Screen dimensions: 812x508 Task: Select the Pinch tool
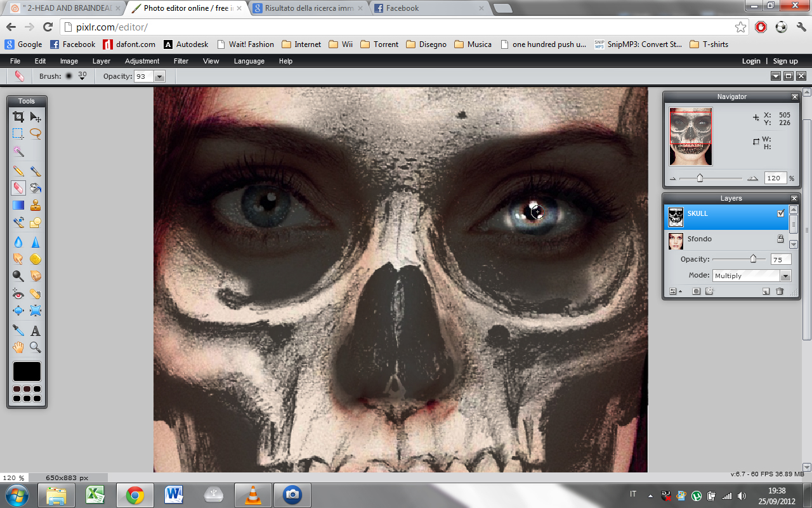[36, 311]
